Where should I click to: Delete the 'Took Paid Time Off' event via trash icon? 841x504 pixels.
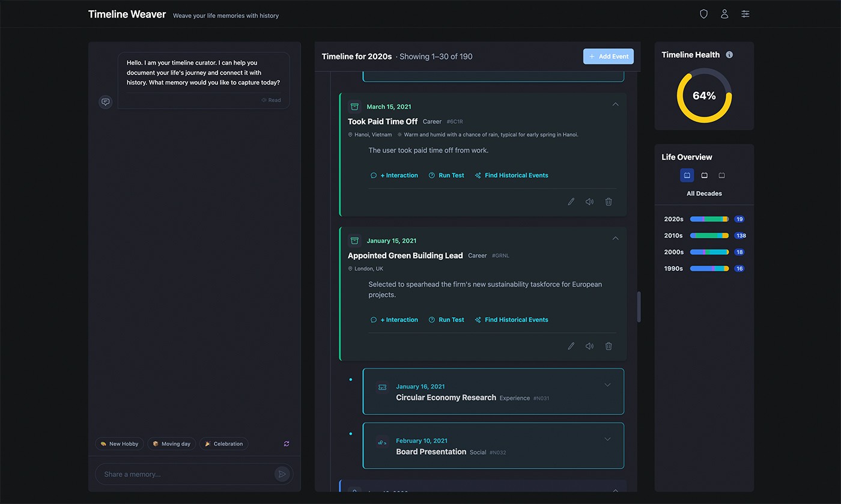(x=609, y=201)
